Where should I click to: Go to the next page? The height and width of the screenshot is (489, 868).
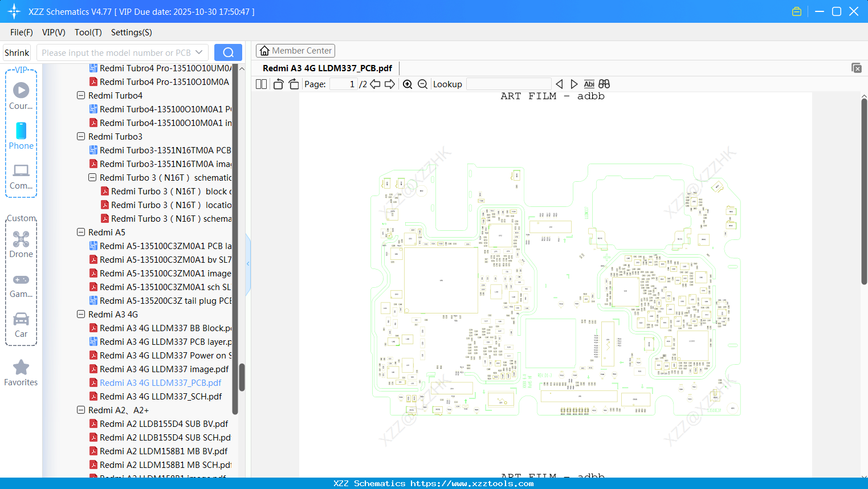pos(390,84)
